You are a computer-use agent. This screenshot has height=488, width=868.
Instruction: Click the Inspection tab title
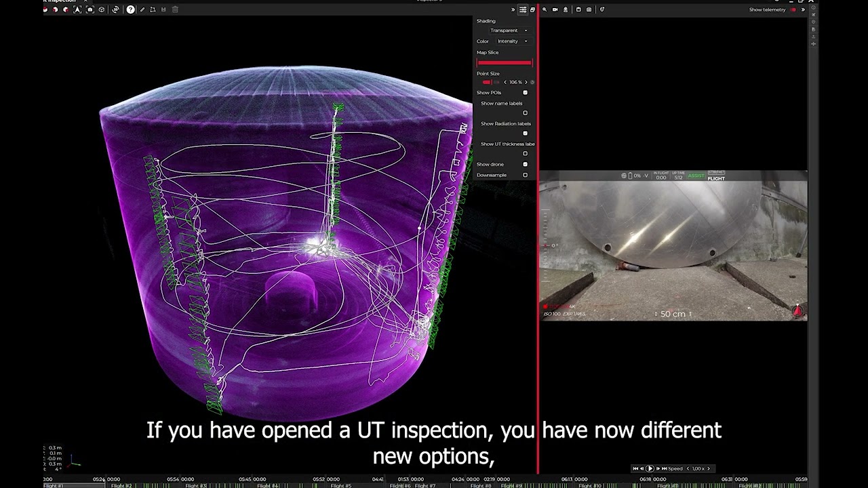pos(60,1)
